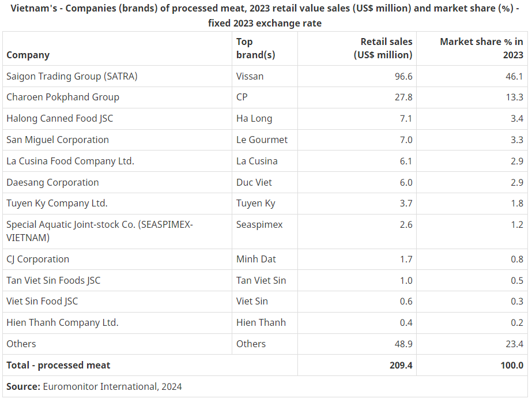The width and height of the screenshot is (532, 406).
Task: Select the retail sales value 1.7
Action: point(406,260)
